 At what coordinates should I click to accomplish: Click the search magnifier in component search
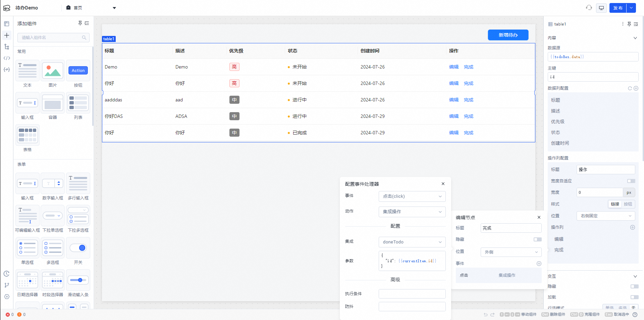84,38
